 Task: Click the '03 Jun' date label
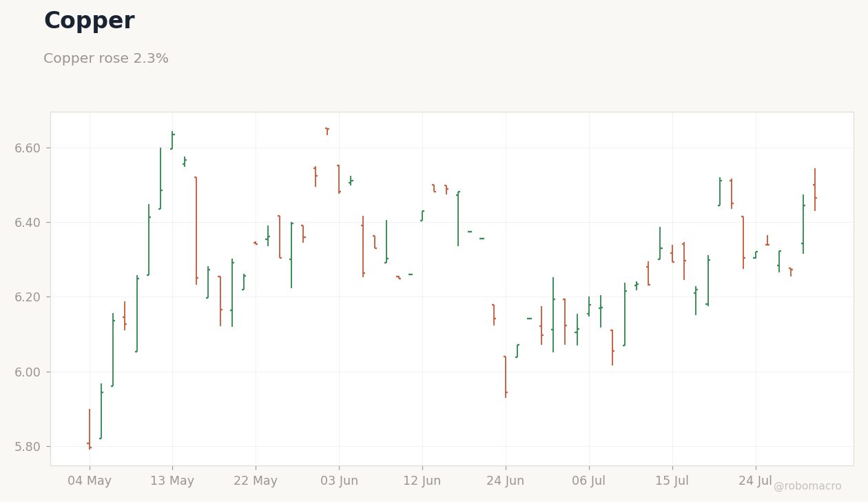click(339, 481)
